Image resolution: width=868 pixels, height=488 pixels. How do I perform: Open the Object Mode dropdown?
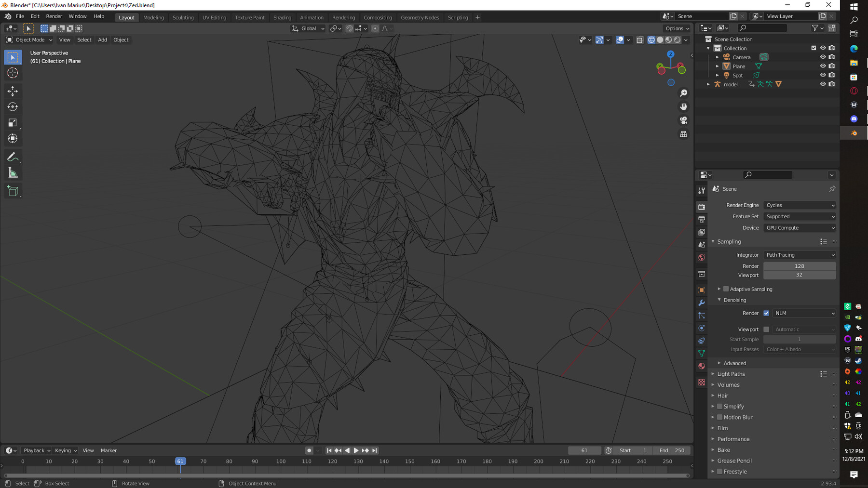(x=29, y=40)
